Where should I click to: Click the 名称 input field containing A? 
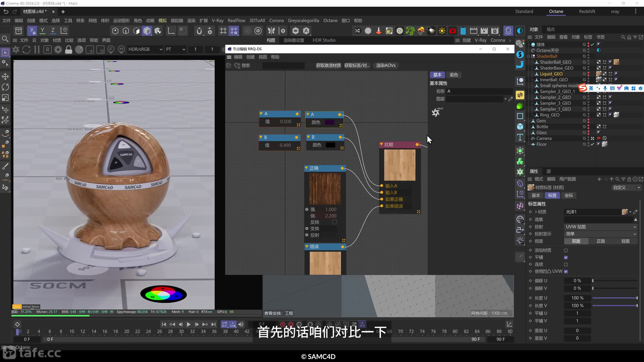click(x=479, y=91)
